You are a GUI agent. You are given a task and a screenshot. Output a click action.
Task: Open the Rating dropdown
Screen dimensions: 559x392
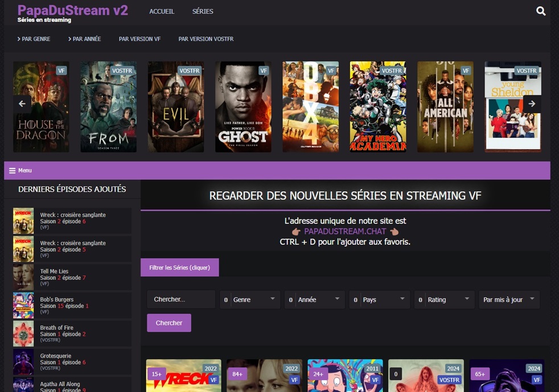[x=445, y=299]
